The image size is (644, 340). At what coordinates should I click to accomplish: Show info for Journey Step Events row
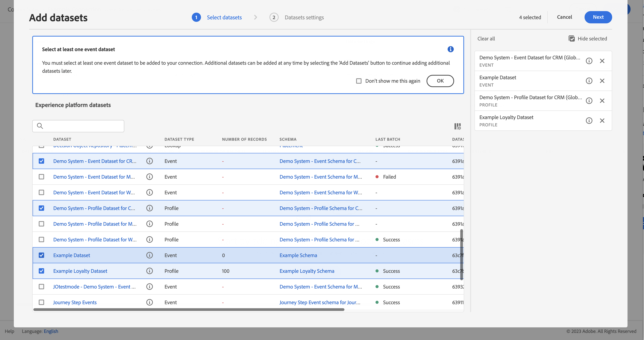click(x=150, y=302)
